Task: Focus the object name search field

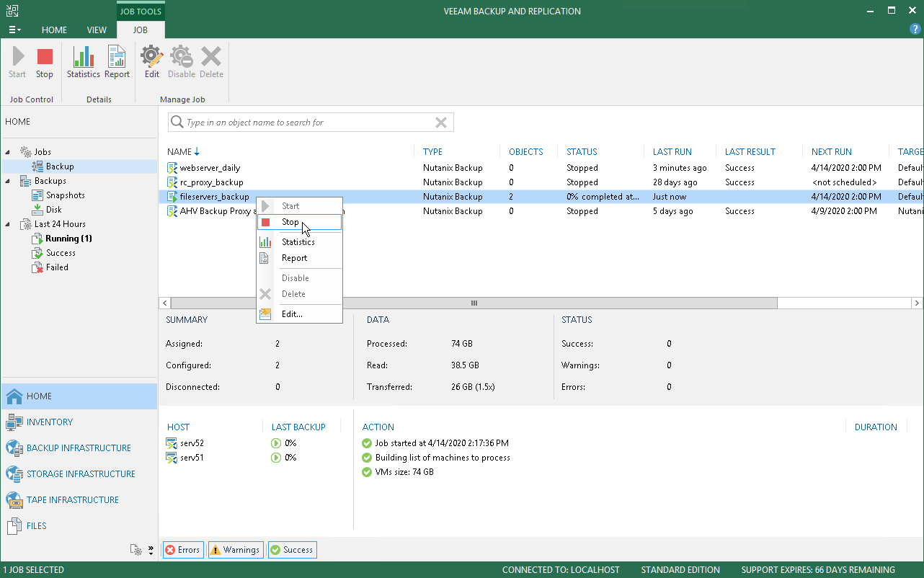Action: pyautogui.click(x=310, y=123)
